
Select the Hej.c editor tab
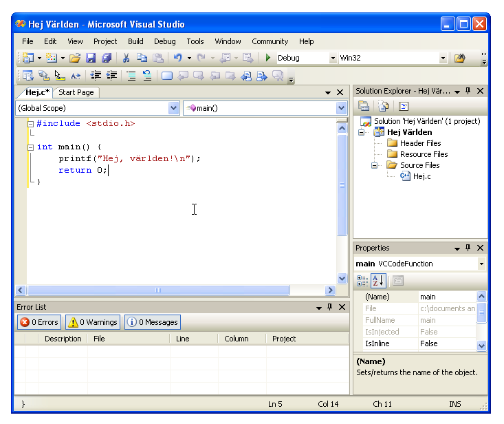tap(37, 92)
